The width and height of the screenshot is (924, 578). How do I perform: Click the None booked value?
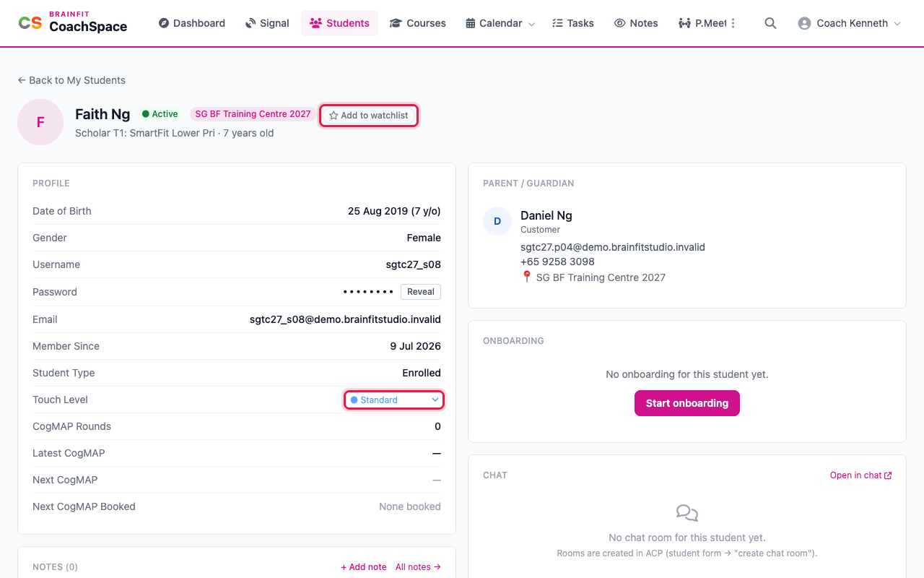pyautogui.click(x=409, y=506)
